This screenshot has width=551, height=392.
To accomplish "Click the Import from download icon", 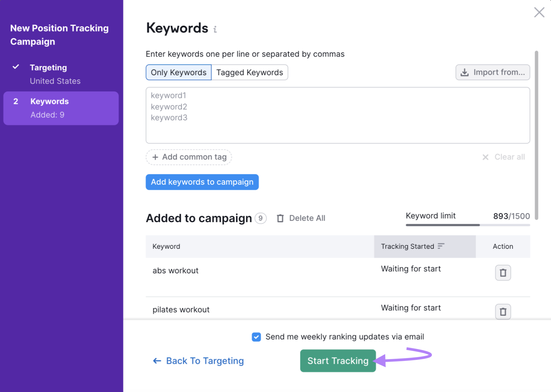I will point(465,72).
